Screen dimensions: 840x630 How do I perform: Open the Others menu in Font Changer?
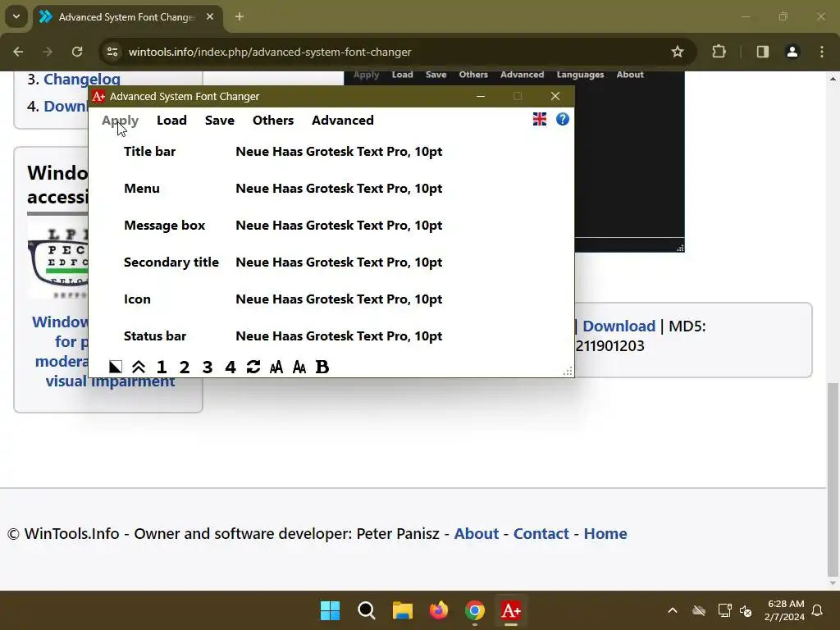(273, 120)
